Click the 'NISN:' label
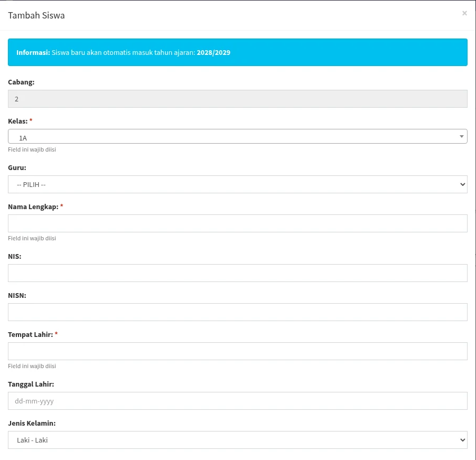The width and height of the screenshot is (476, 460). (x=17, y=295)
